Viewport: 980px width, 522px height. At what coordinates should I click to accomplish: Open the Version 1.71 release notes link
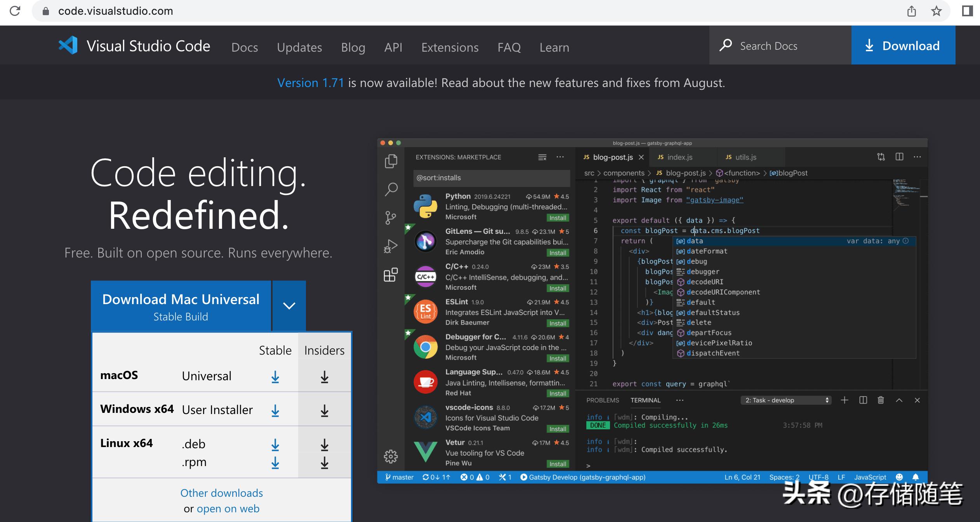pos(311,82)
